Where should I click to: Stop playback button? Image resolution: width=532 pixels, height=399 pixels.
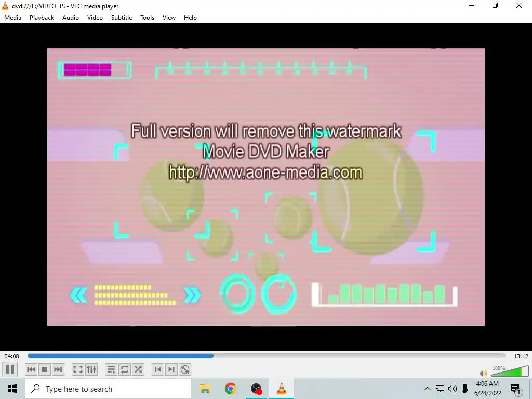tap(45, 369)
